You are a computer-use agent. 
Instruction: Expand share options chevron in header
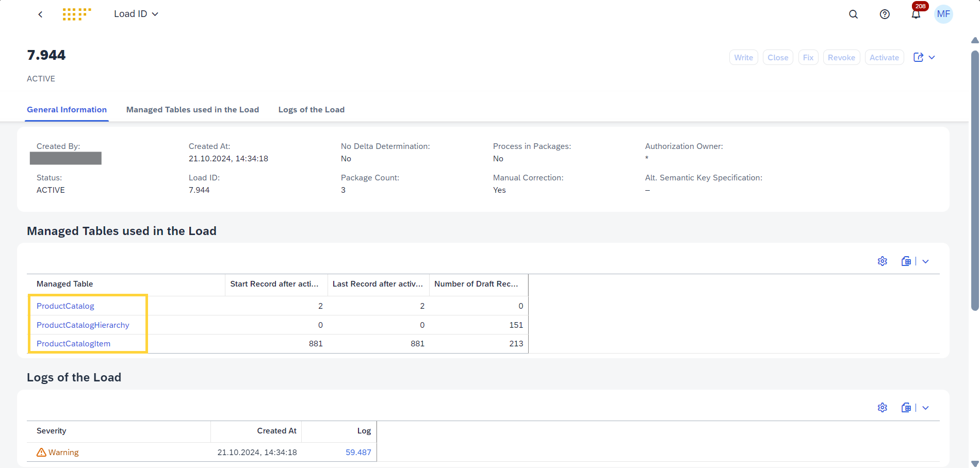(x=932, y=57)
